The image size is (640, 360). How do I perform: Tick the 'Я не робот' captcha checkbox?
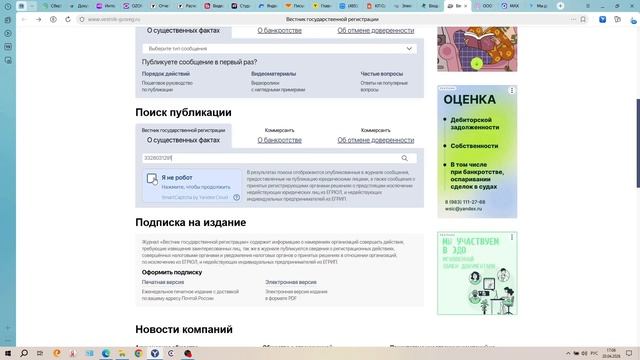coord(152,178)
